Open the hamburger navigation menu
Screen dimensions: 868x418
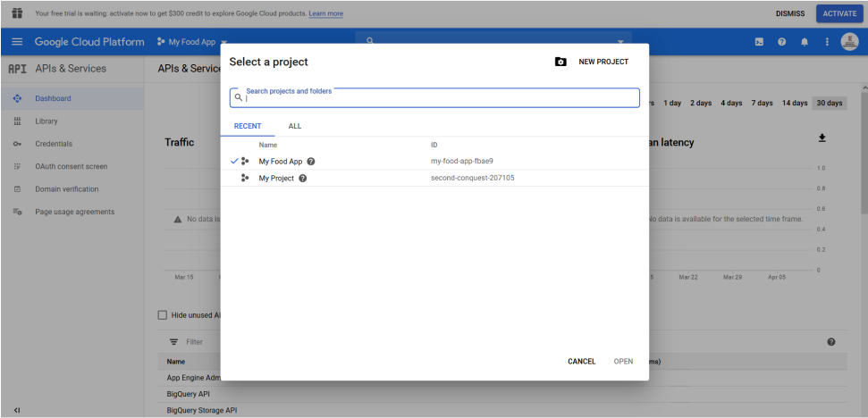point(17,42)
